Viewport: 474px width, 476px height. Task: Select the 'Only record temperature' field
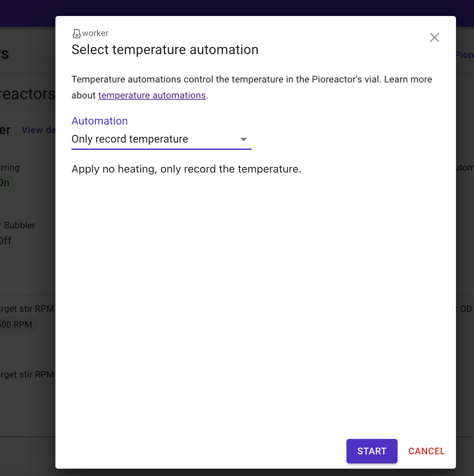(161, 139)
